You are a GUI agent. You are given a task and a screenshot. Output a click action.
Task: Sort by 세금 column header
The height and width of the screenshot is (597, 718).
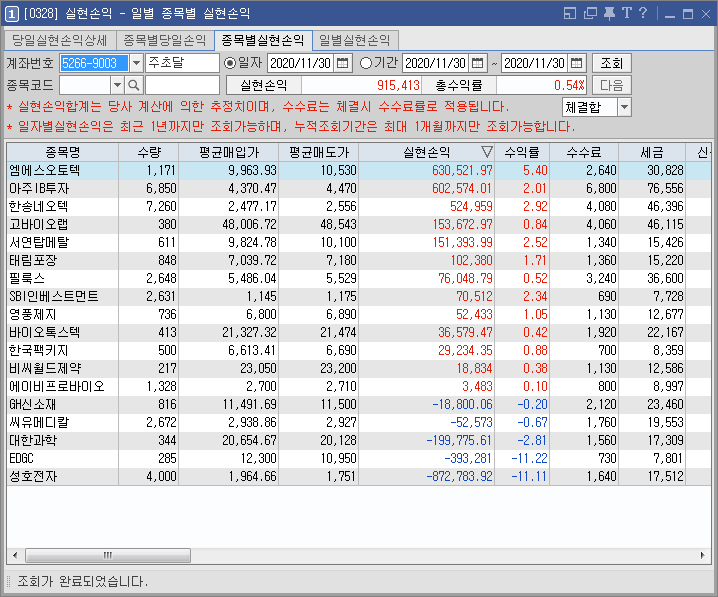tap(652, 152)
